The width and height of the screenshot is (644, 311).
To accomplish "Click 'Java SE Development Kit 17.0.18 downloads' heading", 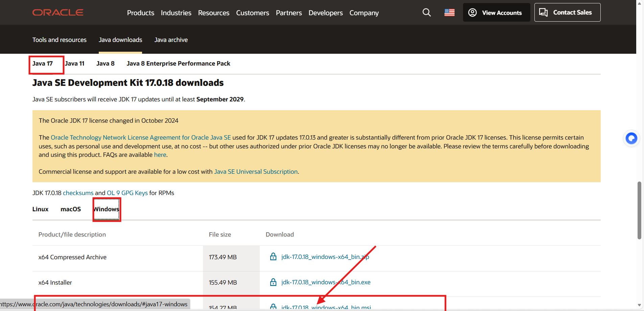I will click(x=128, y=83).
